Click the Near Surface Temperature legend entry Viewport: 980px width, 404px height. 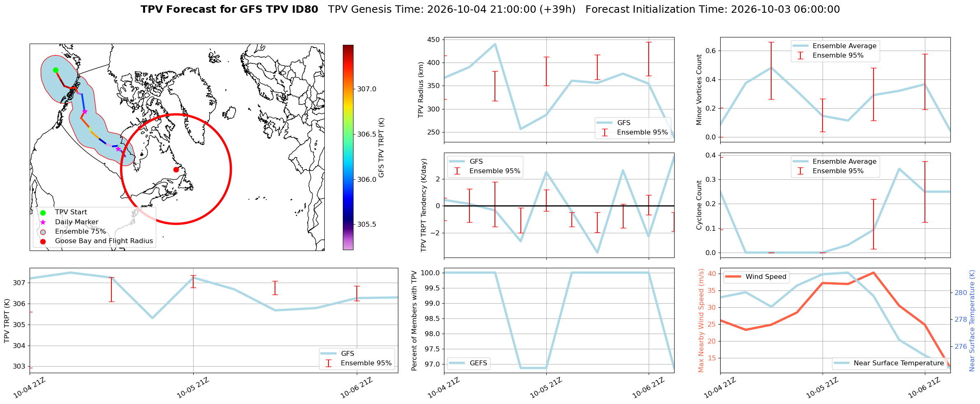coord(889,363)
